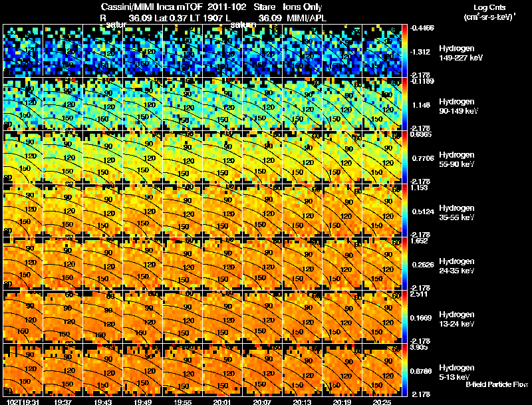This screenshot has height=405, width=532.
Task: Click the '102T19:31' time axis label
Action: click(x=23, y=402)
